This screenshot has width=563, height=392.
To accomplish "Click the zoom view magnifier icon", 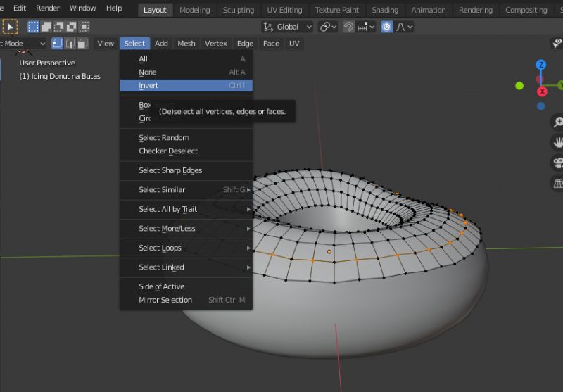I will [557, 122].
